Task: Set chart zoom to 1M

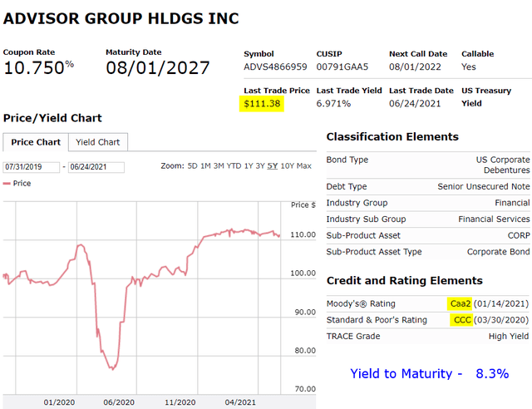Action: (x=205, y=166)
